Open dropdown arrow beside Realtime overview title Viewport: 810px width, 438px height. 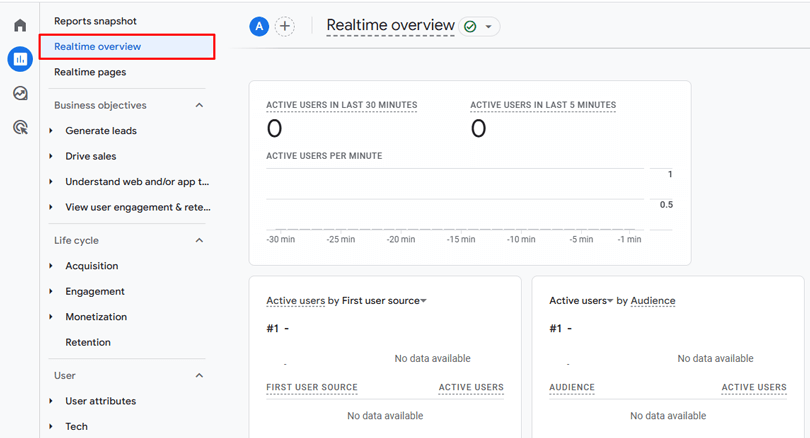pyautogui.click(x=488, y=26)
